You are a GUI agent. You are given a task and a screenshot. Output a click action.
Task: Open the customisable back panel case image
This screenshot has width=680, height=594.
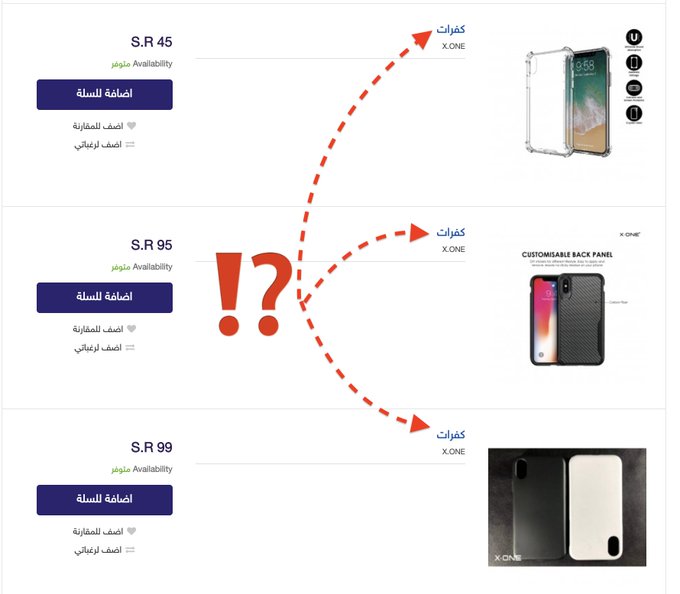coord(567,299)
